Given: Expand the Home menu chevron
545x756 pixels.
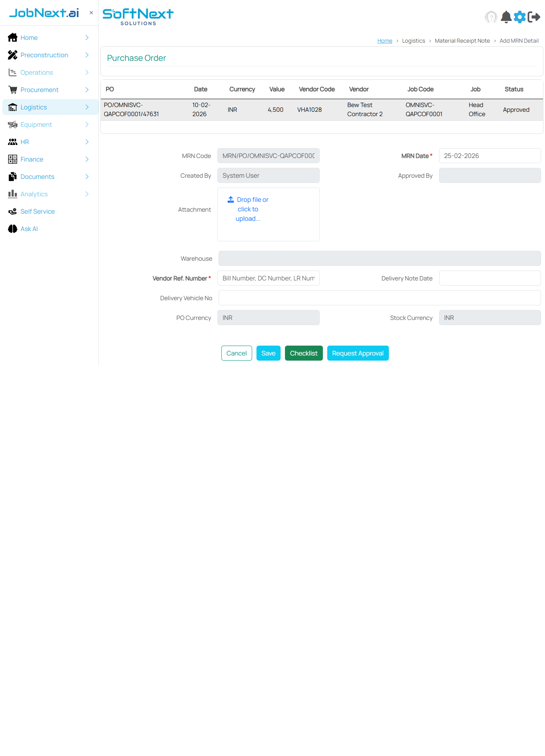Looking at the screenshot, I should coord(87,38).
